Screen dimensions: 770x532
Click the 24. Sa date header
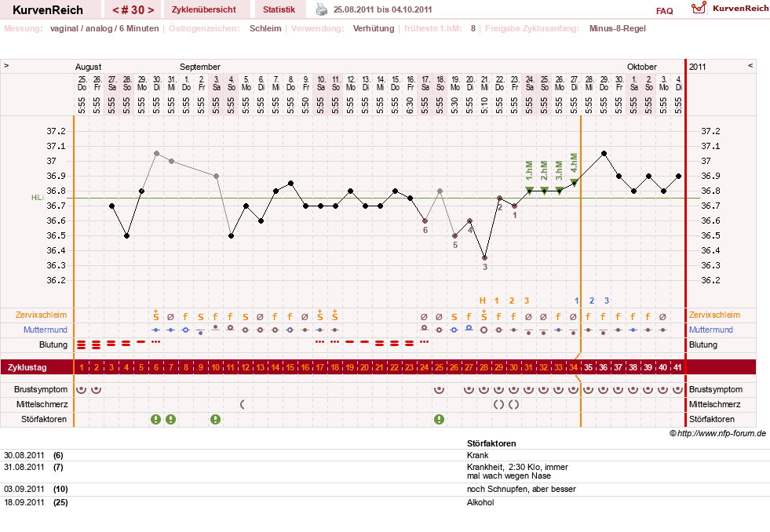point(529,83)
